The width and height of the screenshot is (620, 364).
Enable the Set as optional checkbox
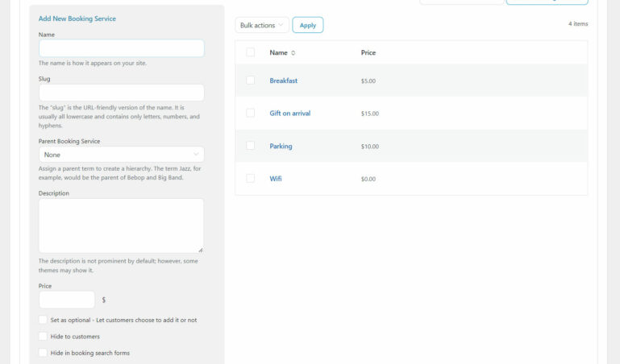point(43,320)
